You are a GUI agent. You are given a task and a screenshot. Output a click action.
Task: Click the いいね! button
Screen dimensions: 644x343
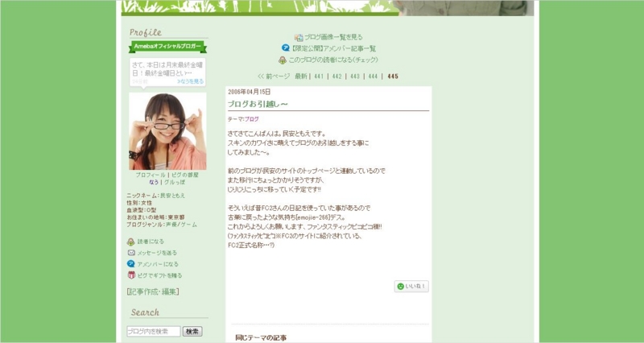coord(411,287)
